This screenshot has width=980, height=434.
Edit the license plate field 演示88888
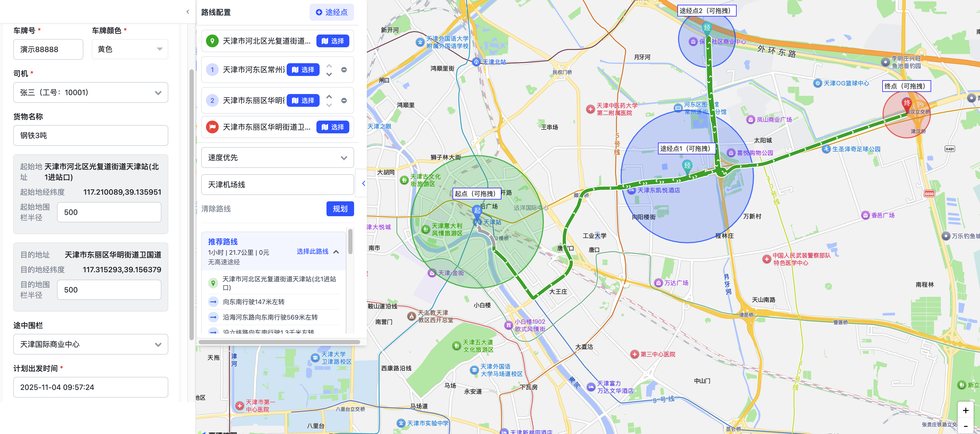(x=48, y=49)
